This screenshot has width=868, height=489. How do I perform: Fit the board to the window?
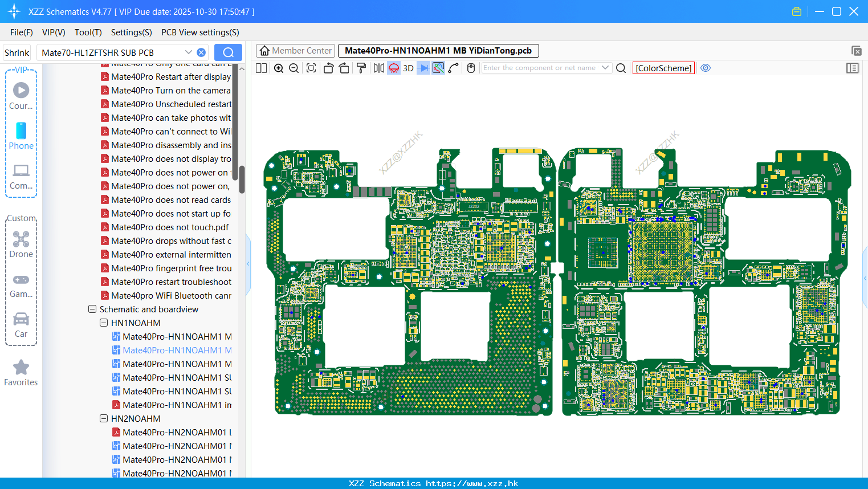[x=311, y=68]
